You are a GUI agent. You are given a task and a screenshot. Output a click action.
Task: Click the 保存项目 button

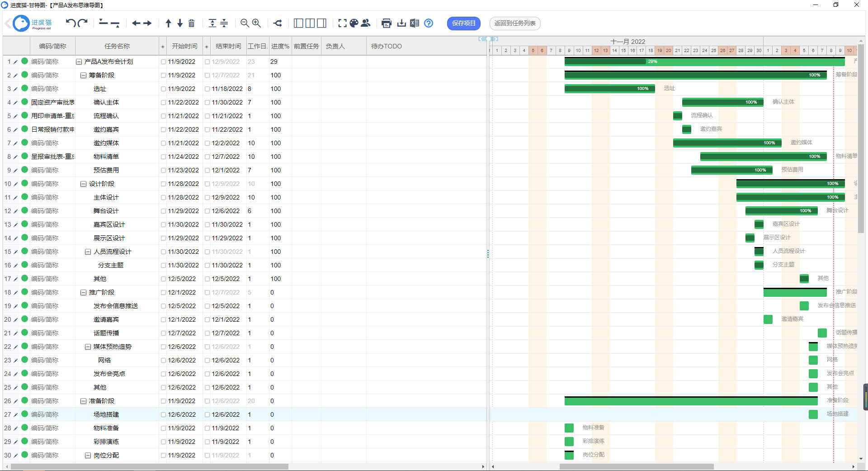463,23
